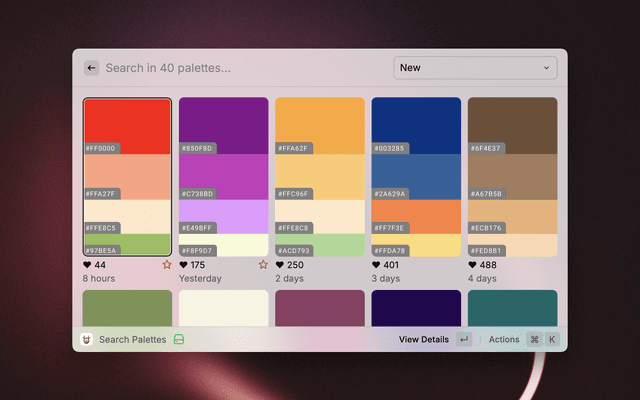Click the Search Palettes extension icon
Viewport: 640px width, 400px height.
pos(88,339)
